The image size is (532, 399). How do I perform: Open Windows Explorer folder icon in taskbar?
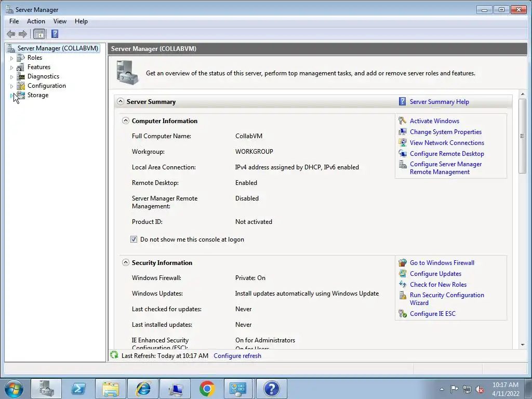pyautogui.click(x=111, y=389)
